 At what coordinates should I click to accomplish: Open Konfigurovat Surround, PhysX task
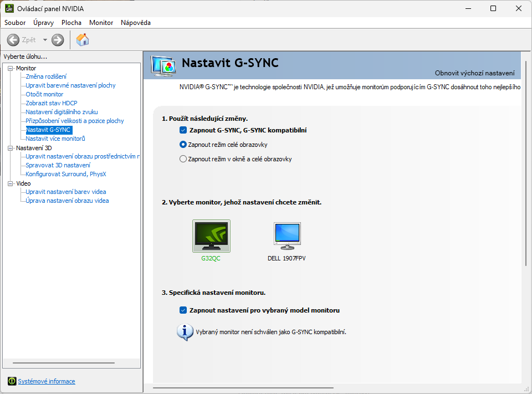66,174
